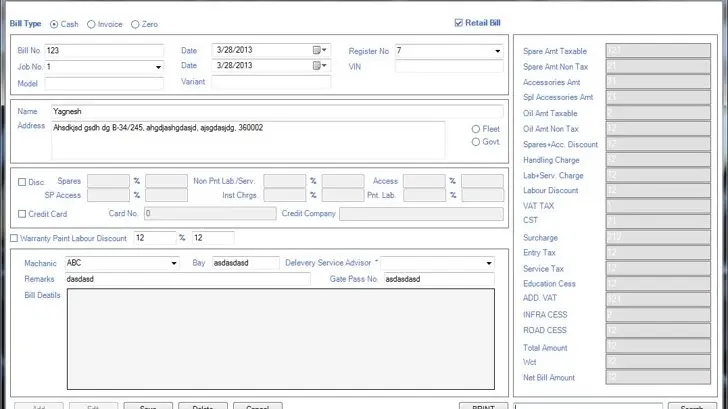Click inside the Bill Deatils box
The height and width of the screenshot is (409, 728).
[x=281, y=339]
